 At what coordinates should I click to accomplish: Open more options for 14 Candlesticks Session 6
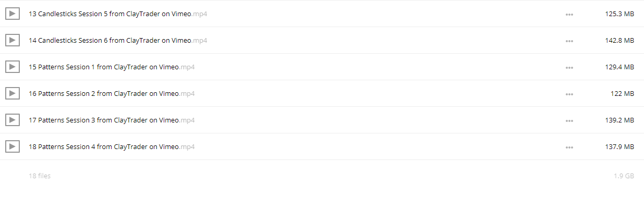[x=569, y=41]
